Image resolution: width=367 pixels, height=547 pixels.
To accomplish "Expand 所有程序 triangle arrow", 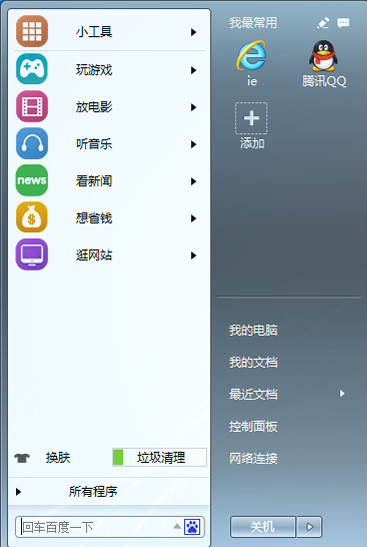I will tap(18, 492).
